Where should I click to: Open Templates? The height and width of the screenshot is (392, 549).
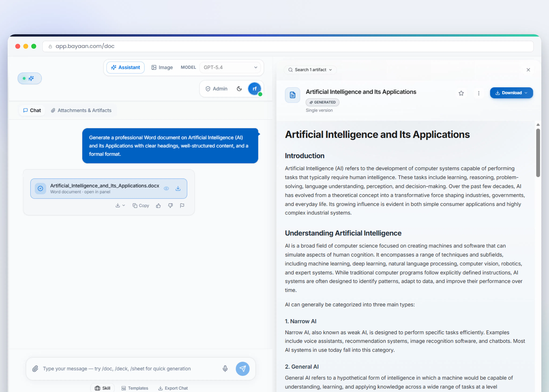tap(135, 388)
